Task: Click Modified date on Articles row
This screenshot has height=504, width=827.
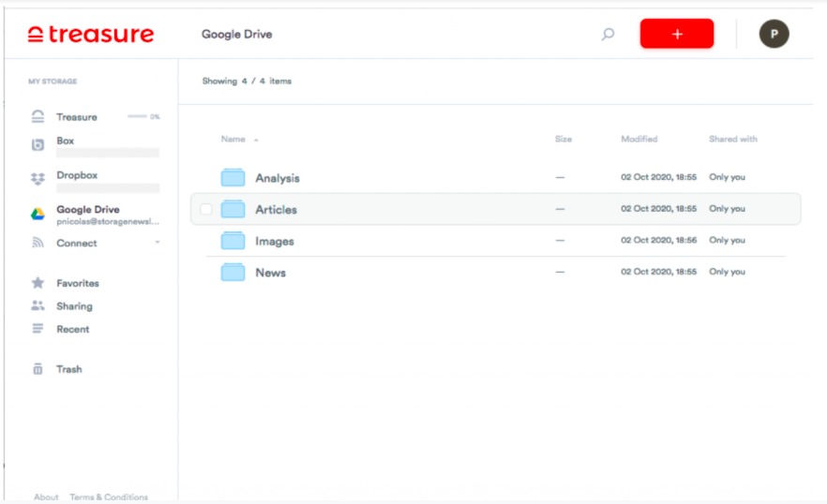Action: pyautogui.click(x=659, y=208)
